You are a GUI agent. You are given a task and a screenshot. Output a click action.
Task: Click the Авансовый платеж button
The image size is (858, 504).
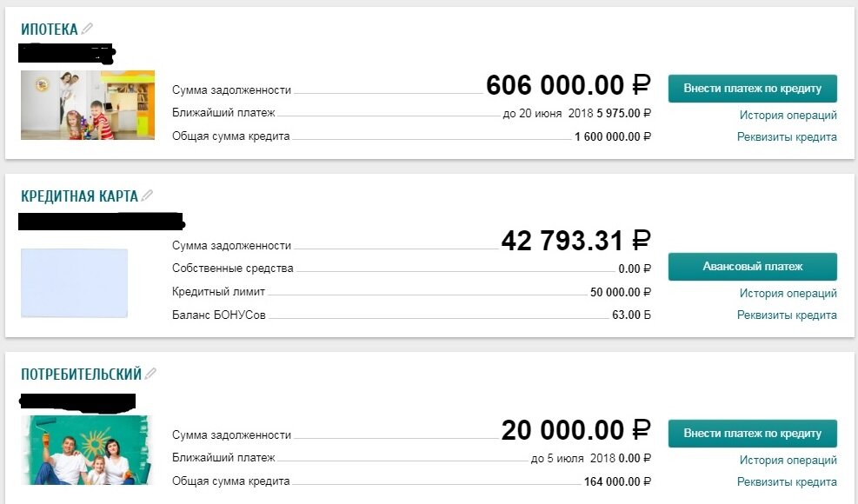(x=753, y=267)
